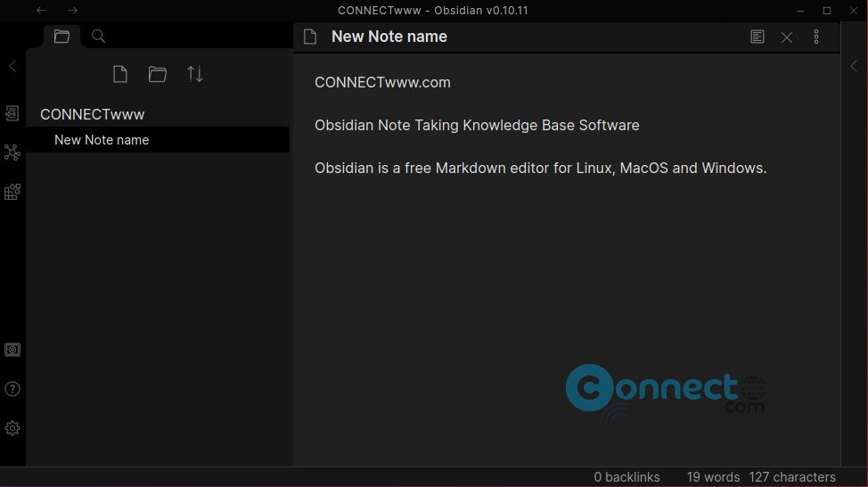Toggle preview/edit mode
The height and width of the screenshot is (487, 868).
click(x=757, y=37)
